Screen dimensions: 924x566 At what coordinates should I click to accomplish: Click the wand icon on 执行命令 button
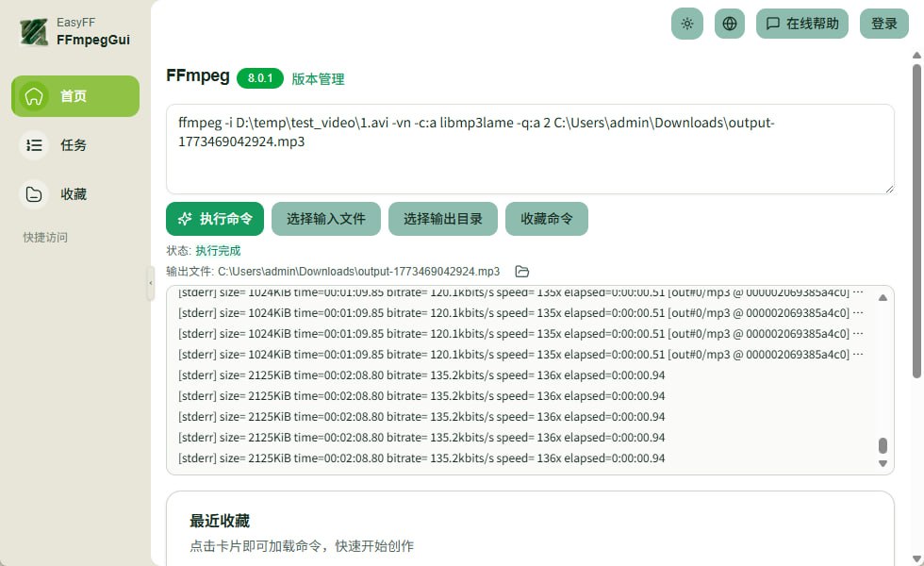pyautogui.click(x=185, y=218)
